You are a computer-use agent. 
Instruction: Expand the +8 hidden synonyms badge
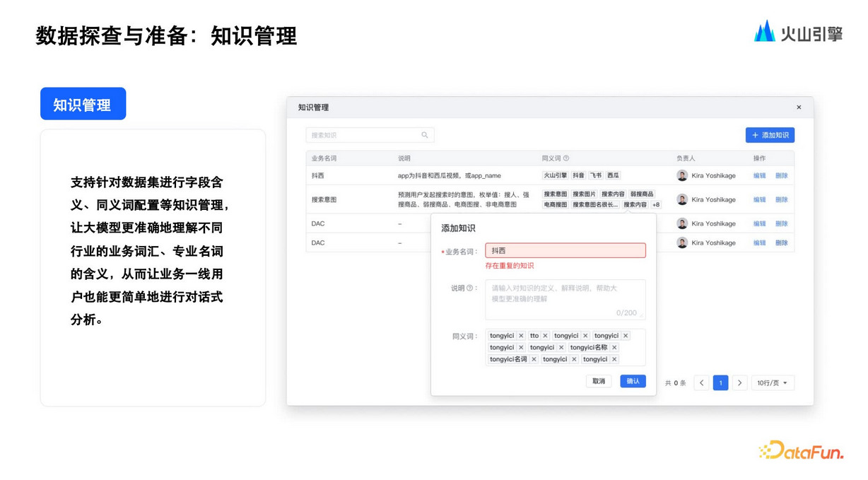[x=656, y=205]
